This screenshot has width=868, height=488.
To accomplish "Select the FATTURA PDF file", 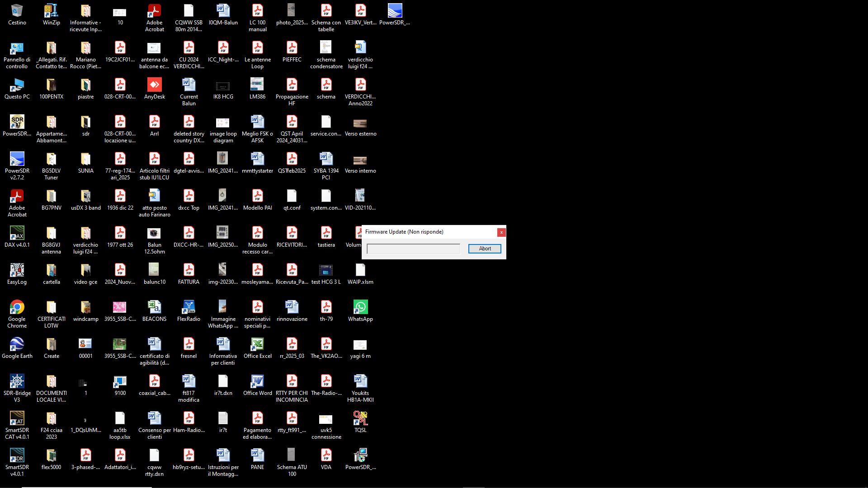I will pyautogui.click(x=189, y=274).
